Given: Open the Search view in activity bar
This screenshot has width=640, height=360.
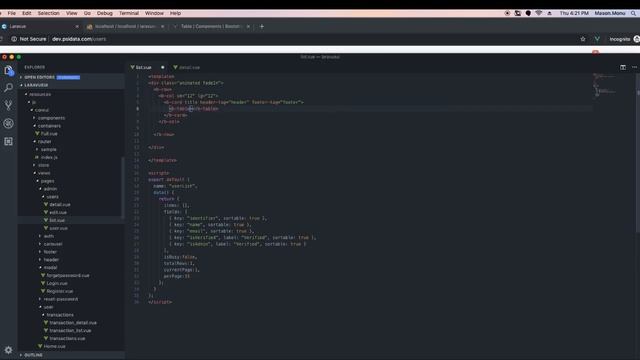Looking at the screenshot, I should tap(9, 87).
